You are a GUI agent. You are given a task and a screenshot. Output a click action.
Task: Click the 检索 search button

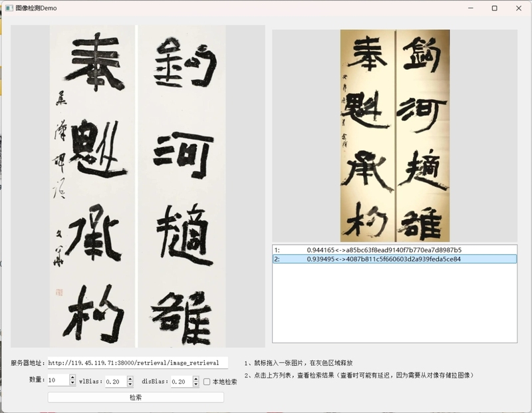(136, 397)
